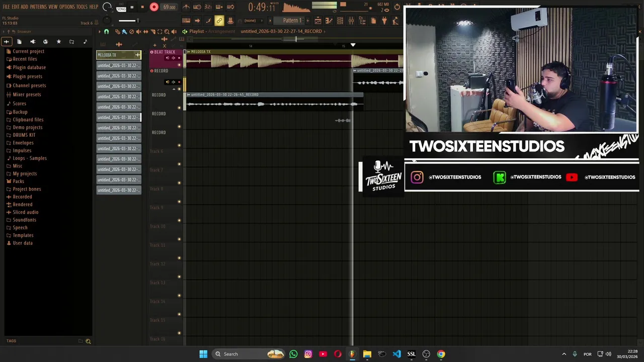Viewport: 644px width, 362px height.
Task: Select the playlist Slip tool
Action: point(145,32)
